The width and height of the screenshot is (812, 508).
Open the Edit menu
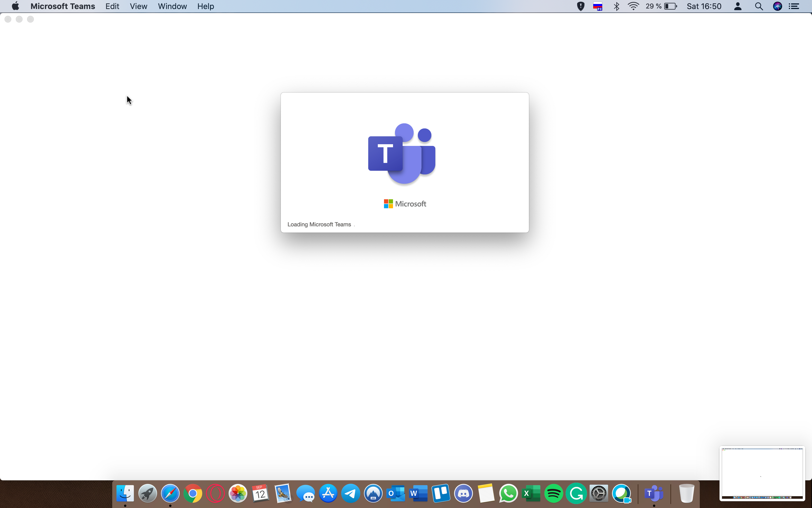point(112,6)
